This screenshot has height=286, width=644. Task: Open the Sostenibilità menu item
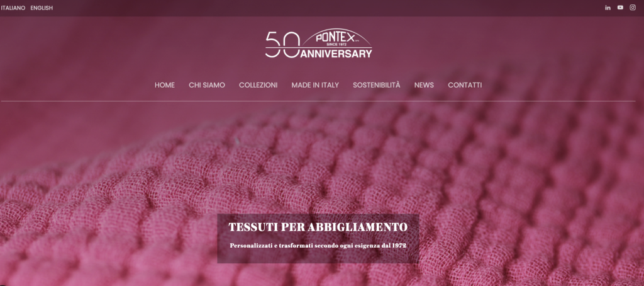tap(377, 85)
